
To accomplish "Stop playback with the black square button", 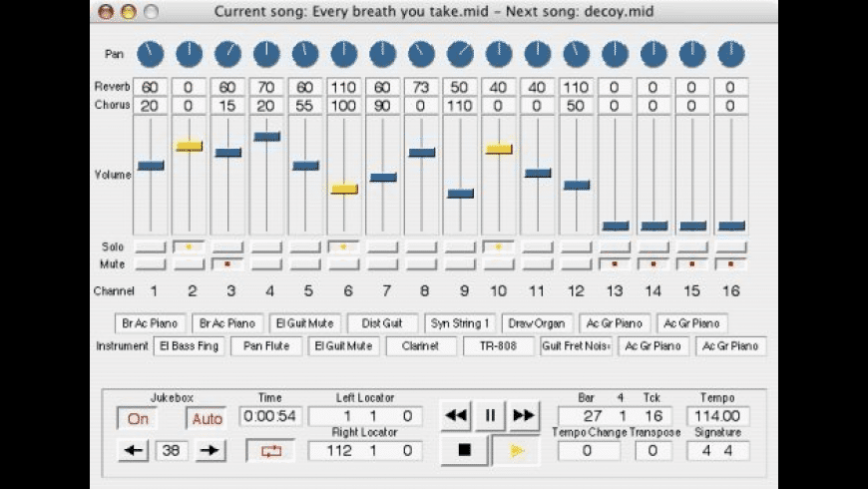I will point(464,450).
